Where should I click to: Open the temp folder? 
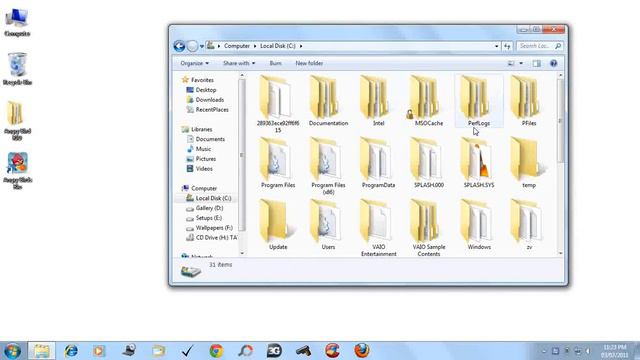tap(529, 163)
